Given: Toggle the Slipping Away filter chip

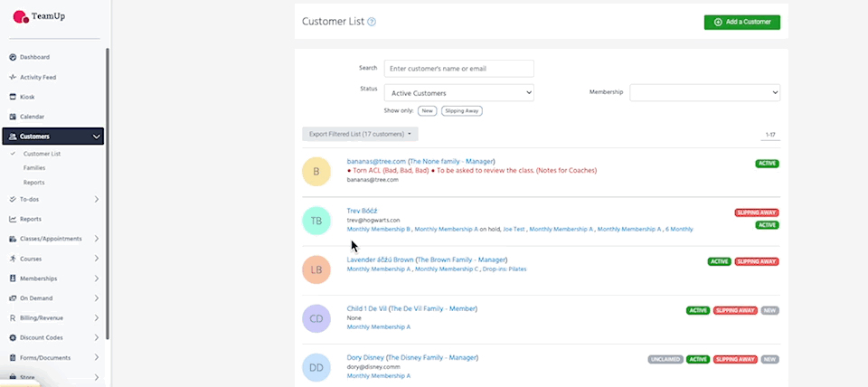Looking at the screenshot, I should pos(461,110).
